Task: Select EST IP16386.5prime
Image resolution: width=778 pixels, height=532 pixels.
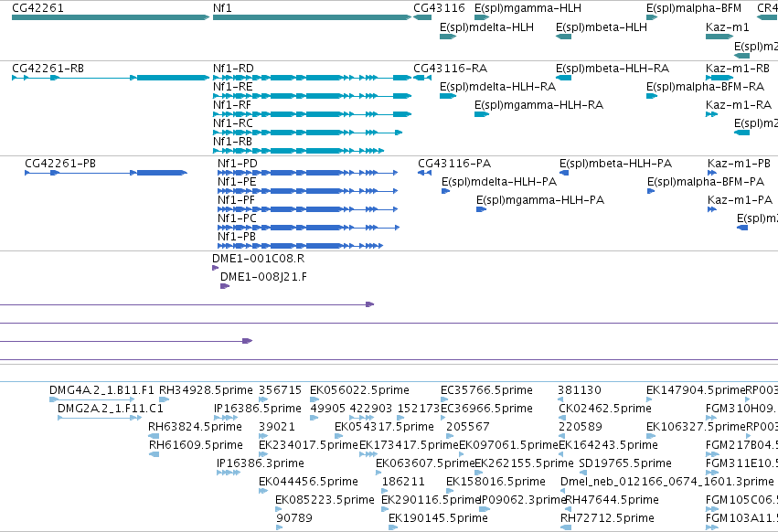Action: point(226,418)
